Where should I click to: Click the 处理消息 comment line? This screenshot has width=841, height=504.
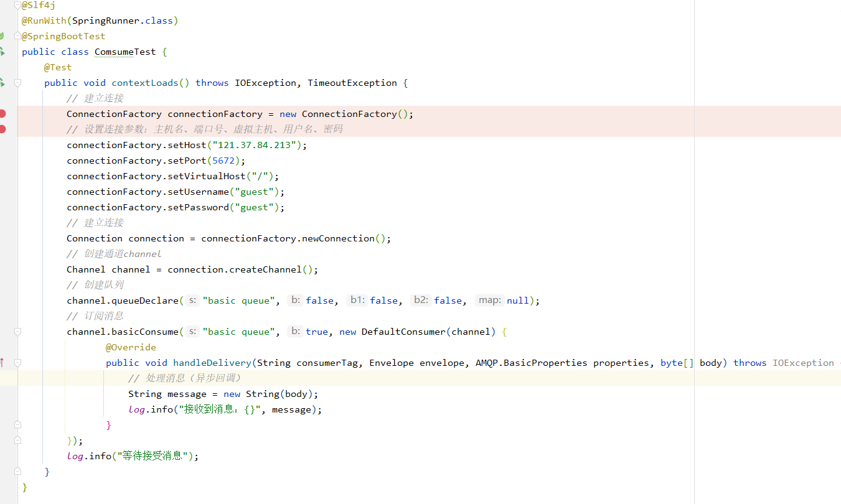coord(184,378)
